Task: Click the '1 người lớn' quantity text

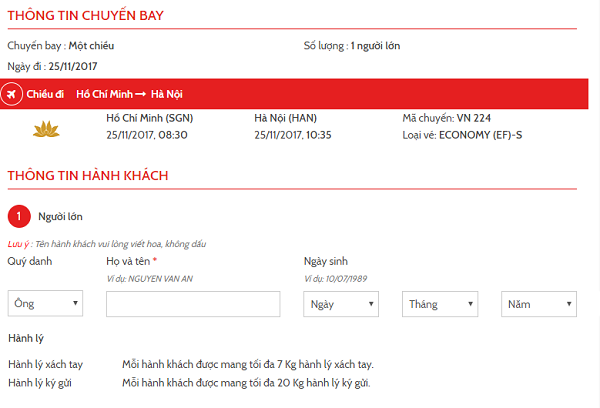Action: click(x=375, y=46)
